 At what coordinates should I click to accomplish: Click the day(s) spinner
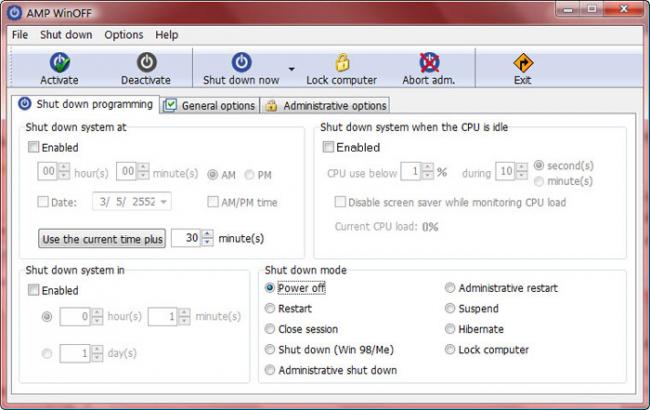tap(97, 353)
